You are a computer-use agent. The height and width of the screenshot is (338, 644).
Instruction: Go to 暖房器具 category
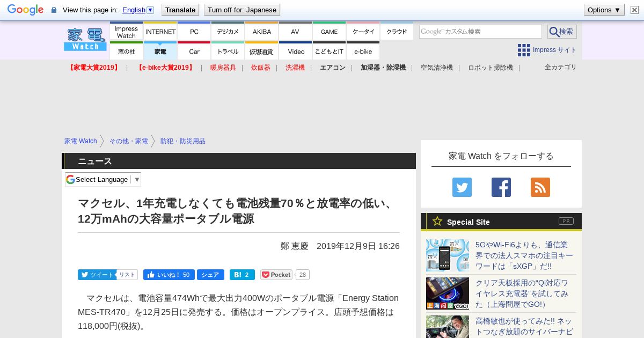[x=223, y=68]
